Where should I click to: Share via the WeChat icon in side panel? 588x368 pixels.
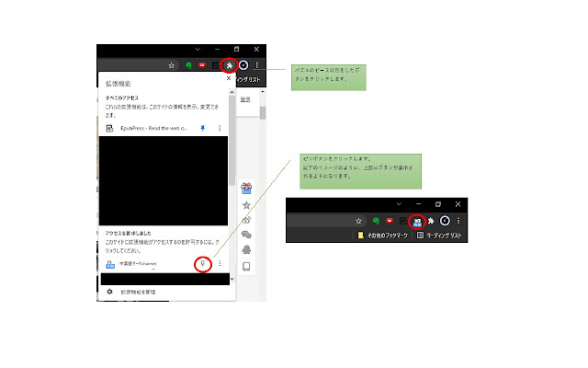click(246, 235)
